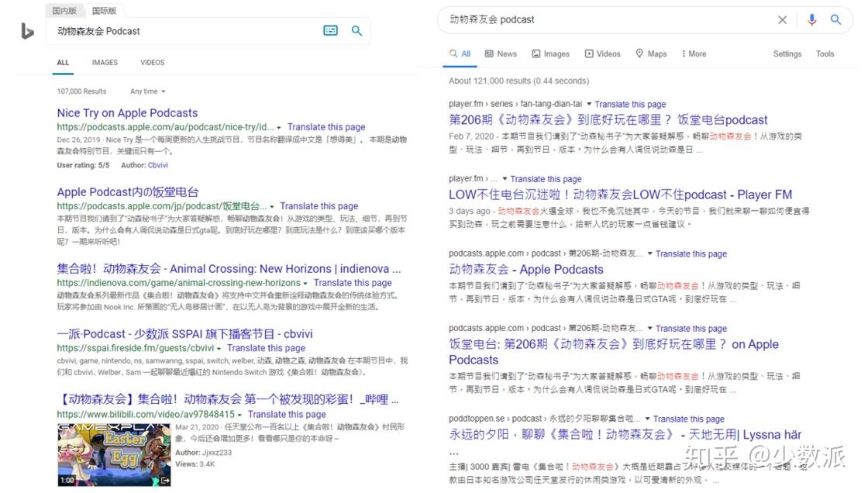The height and width of the screenshot is (493, 868).
Task: Open bilibili 动物森友会 彩蛋 result title
Action: pyautogui.click(x=228, y=399)
